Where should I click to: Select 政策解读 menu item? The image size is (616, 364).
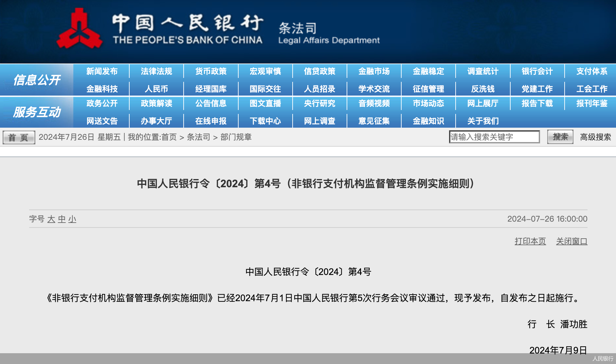pyautogui.click(x=156, y=103)
